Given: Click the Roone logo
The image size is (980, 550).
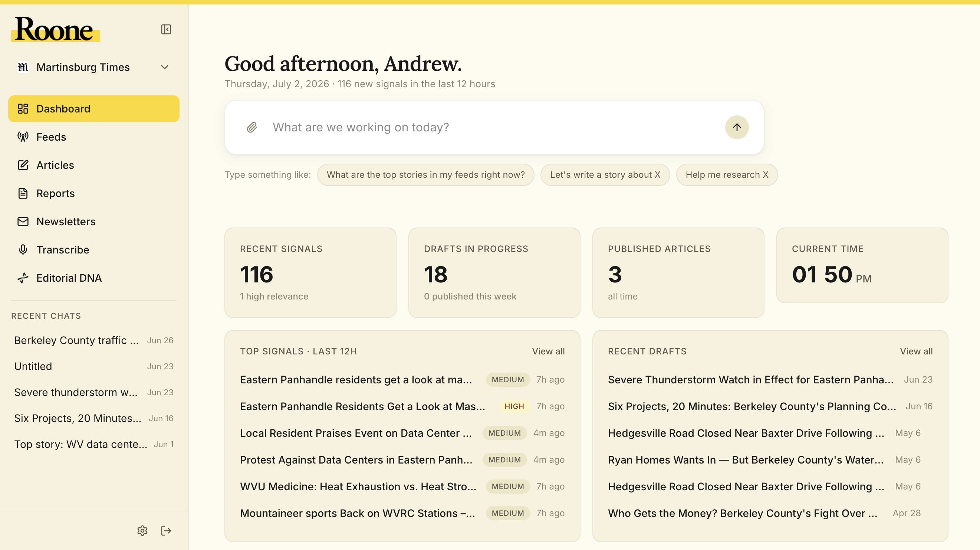Looking at the screenshot, I should pos(55,29).
